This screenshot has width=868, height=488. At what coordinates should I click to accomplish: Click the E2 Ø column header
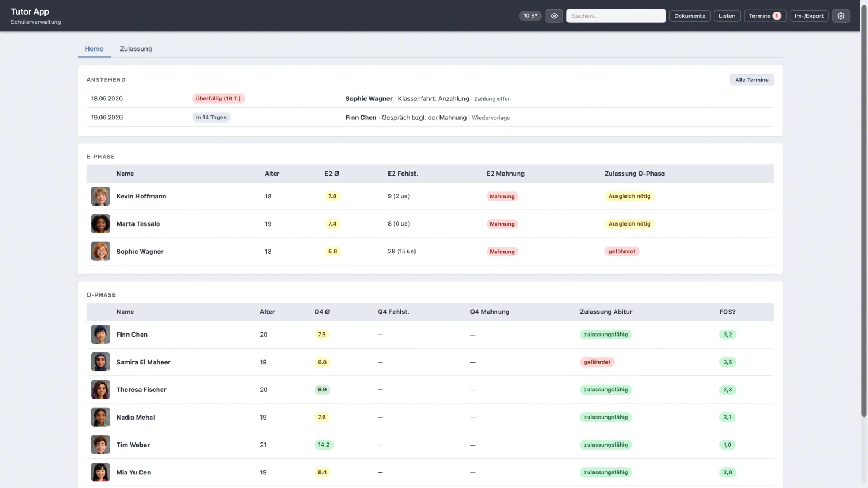click(331, 174)
